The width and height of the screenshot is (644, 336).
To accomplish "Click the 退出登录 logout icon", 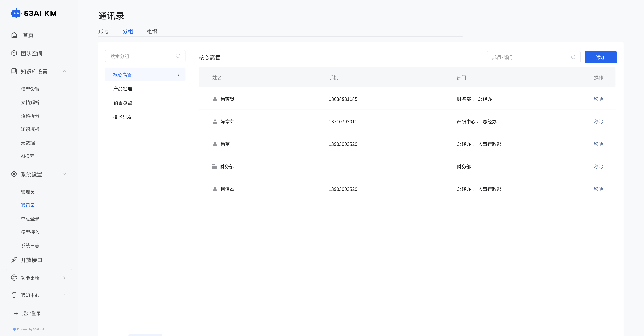I will tap(15, 313).
